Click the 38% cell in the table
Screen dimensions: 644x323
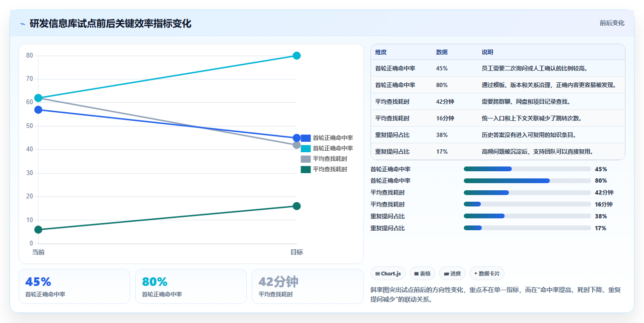[x=442, y=135]
